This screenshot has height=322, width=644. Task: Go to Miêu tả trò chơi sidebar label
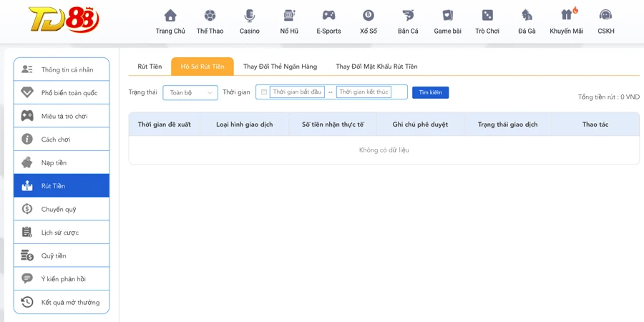[64, 116]
